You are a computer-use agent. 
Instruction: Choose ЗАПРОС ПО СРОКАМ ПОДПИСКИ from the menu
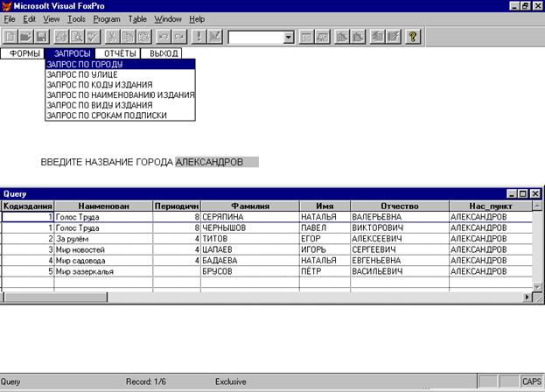click(106, 115)
